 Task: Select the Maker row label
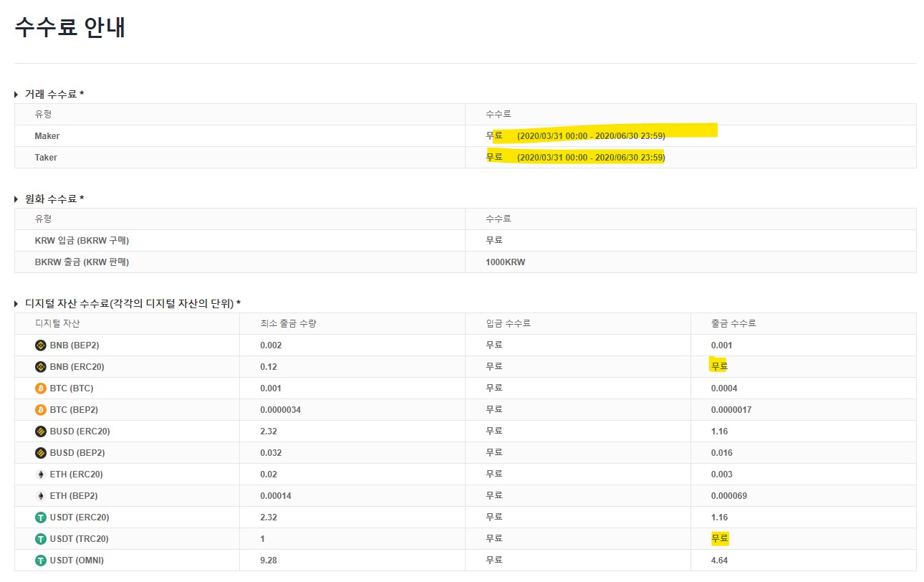coord(47,135)
